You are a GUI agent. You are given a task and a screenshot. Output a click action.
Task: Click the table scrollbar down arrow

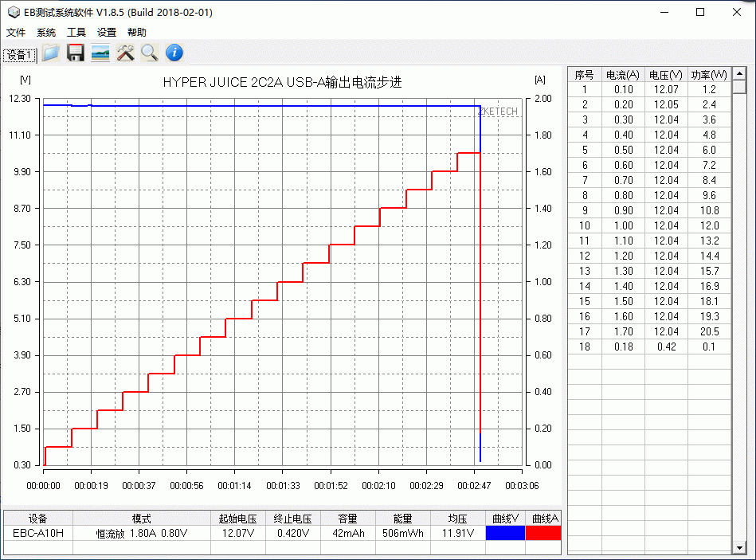pos(739,547)
